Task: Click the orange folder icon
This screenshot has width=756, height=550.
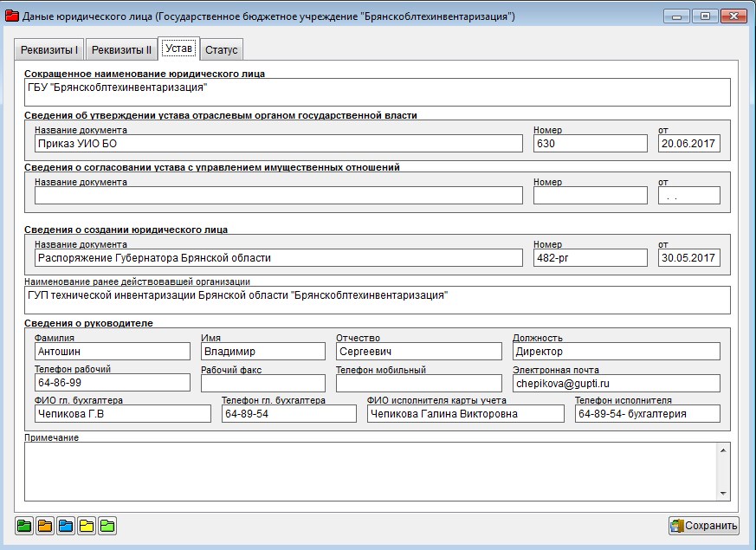Action: click(x=45, y=526)
